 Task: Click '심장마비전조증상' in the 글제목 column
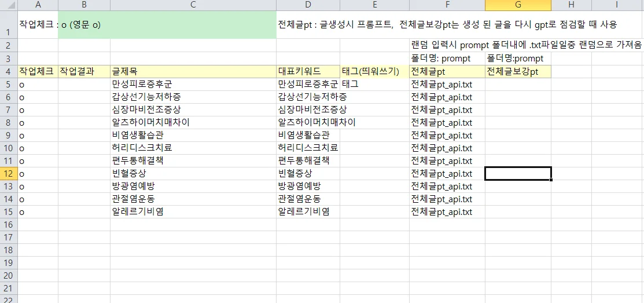193,109
